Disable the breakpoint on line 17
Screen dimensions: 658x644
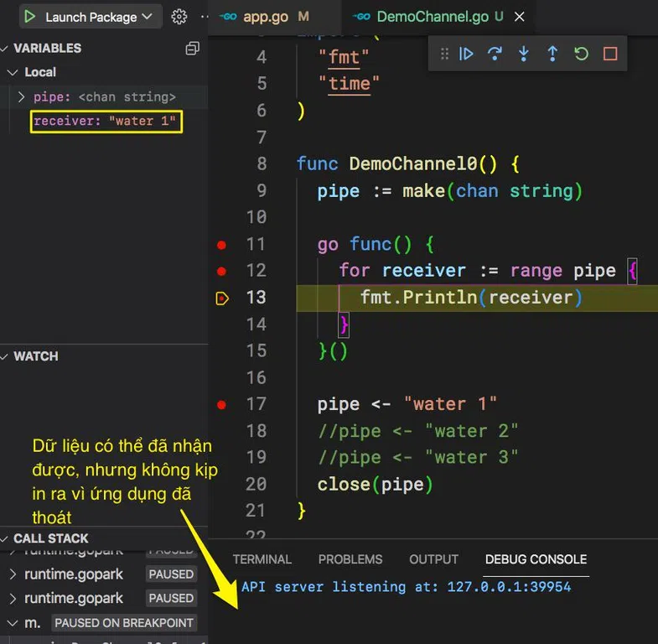[x=221, y=404]
